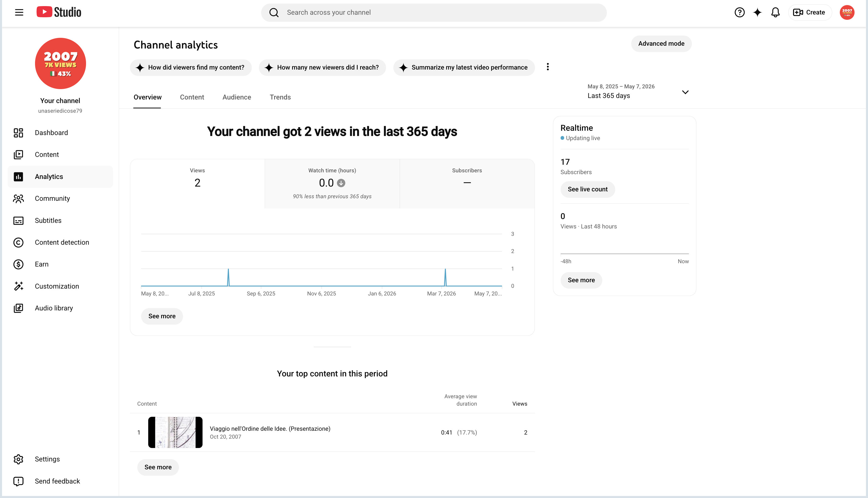Open the Help question mark icon
This screenshot has height=498, width=868.
pos(739,12)
